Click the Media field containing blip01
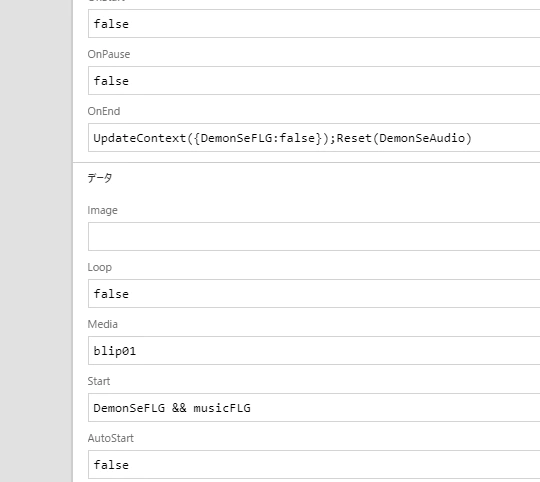Viewport: 540px width, 482px height. pyautogui.click(x=314, y=350)
